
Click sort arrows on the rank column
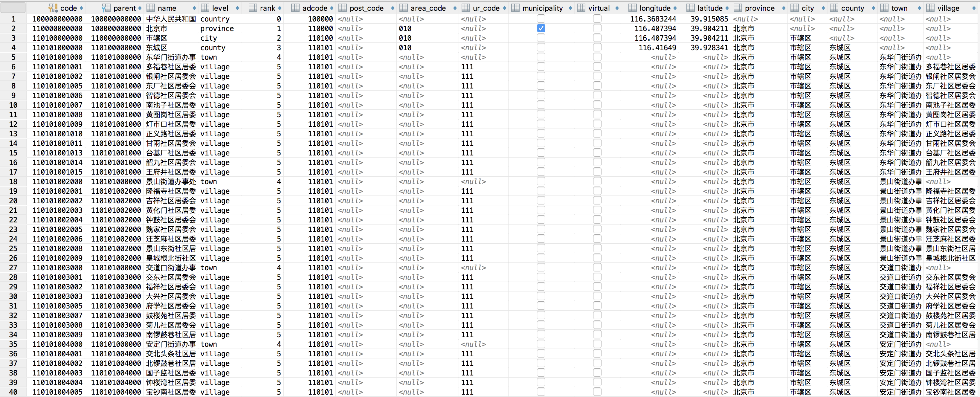pyautogui.click(x=280, y=8)
